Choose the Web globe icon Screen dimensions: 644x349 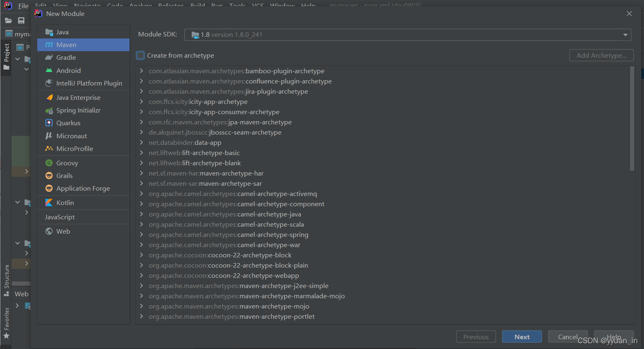[49, 231]
